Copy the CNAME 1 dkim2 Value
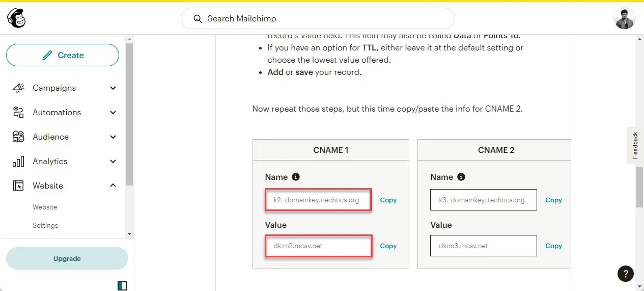644x291 pixels. pyautogui.click(x=388, y=246)
